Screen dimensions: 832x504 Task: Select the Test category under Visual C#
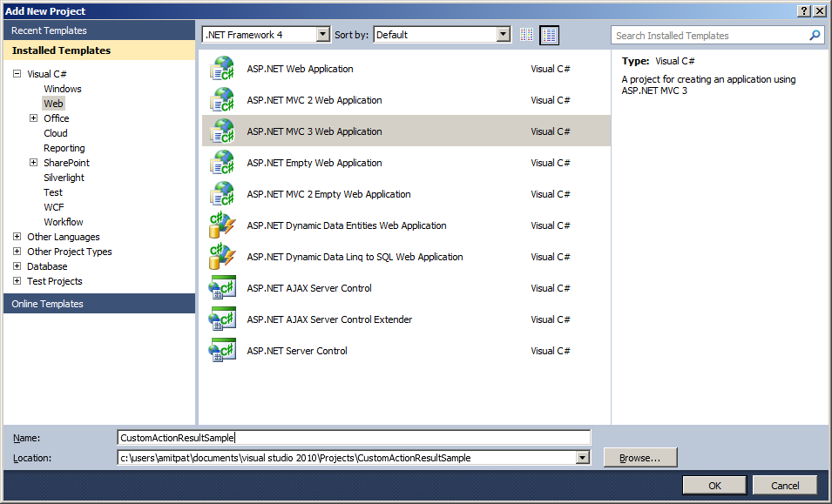coord(53,192)
